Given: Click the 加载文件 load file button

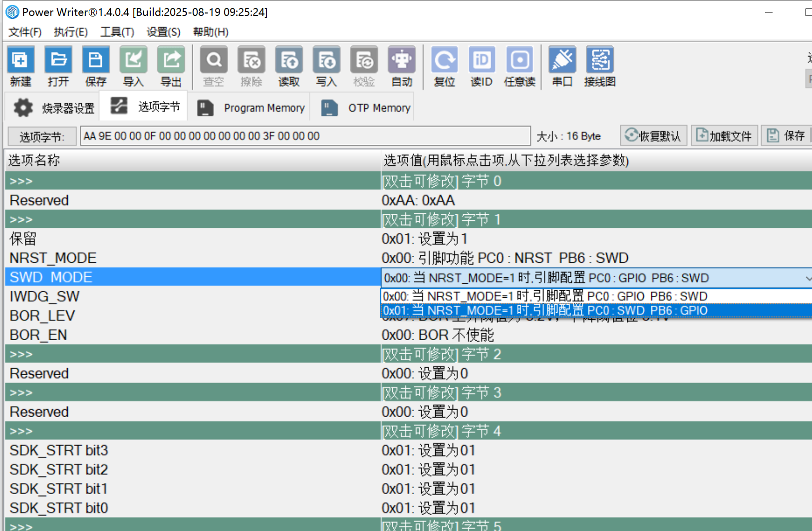Looking at the screenshot, I should pos(724,135).
